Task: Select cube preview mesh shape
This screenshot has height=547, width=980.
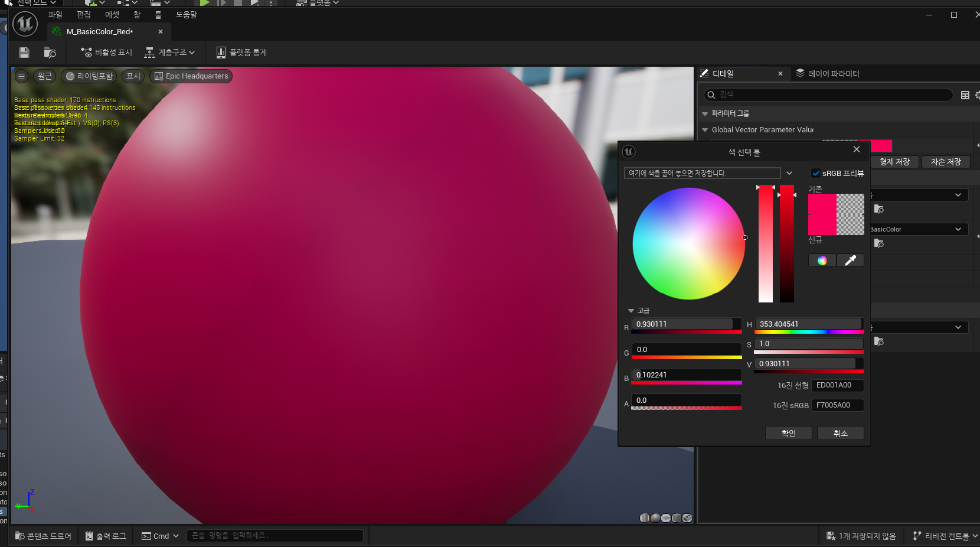Action: 677,518
